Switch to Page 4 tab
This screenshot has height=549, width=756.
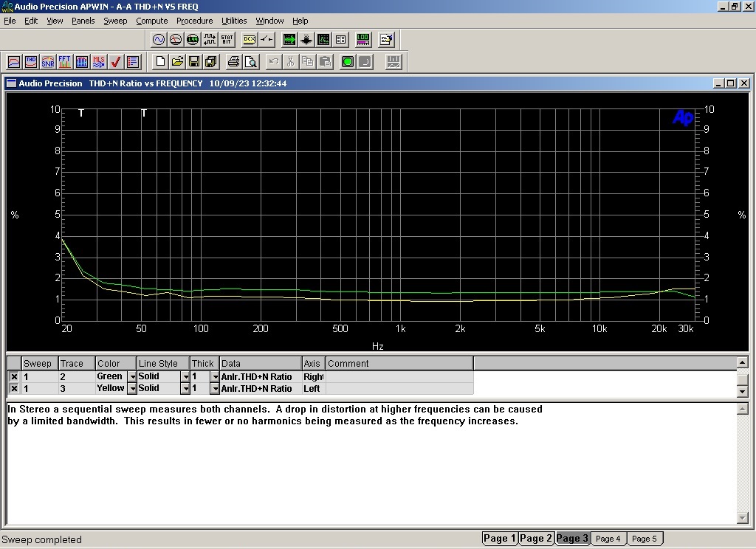click(x=608, y=539)
